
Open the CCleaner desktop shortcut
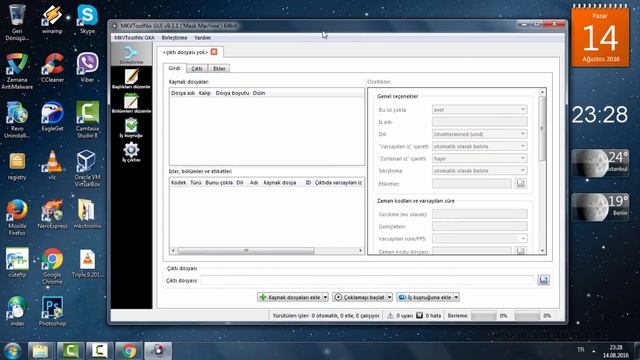52,68
